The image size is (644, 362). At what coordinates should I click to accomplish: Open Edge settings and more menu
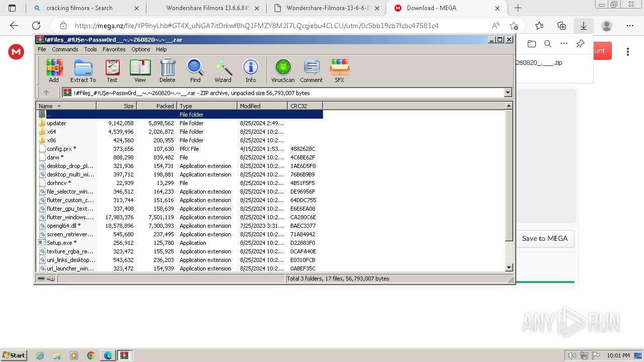click(630, 26)
